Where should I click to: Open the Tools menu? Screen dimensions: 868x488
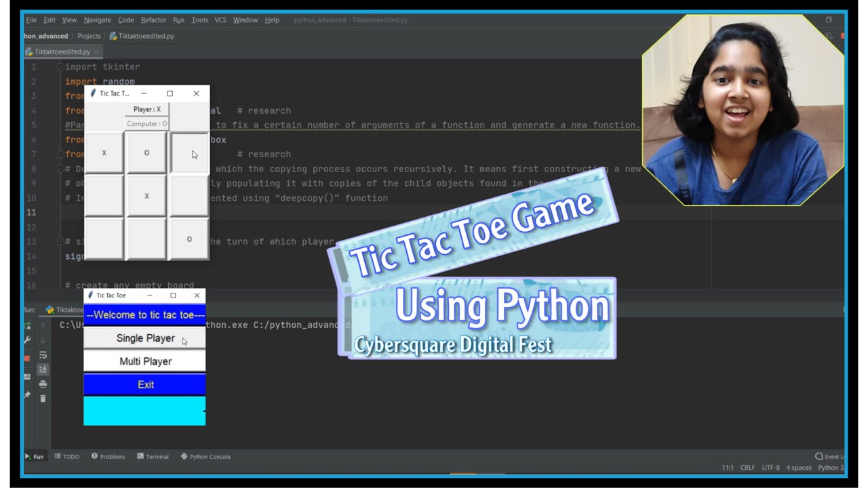coord(200,20)
